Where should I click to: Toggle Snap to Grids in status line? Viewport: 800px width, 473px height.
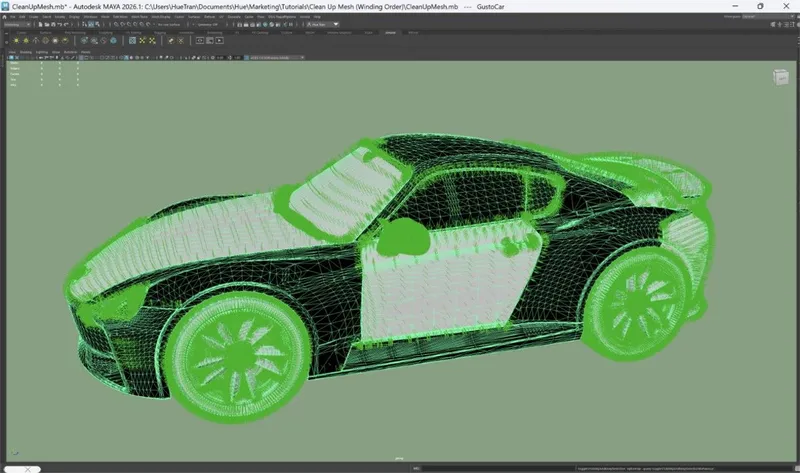coord(116,24)
